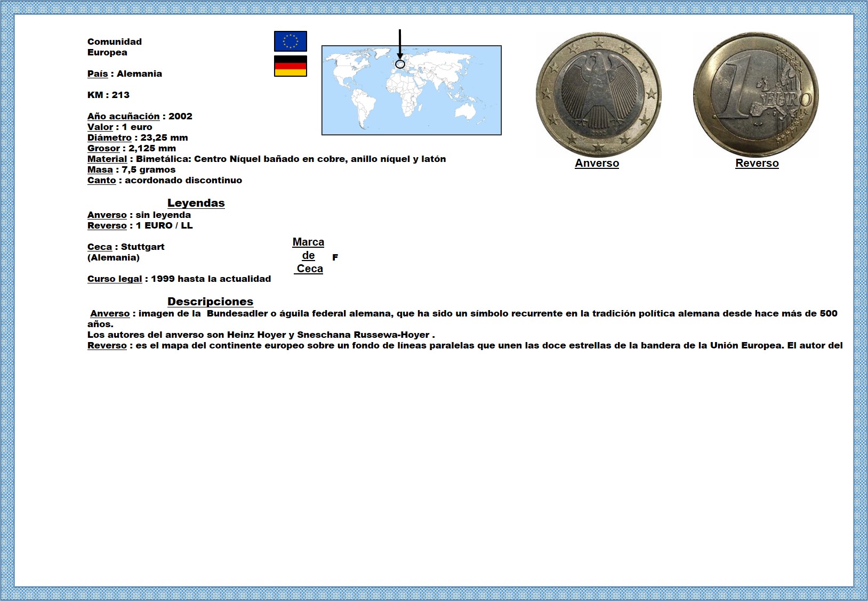868x601 pixels.
Task: Click the line naming Heinz Hoyer authors
Action: tap(261, 335)
